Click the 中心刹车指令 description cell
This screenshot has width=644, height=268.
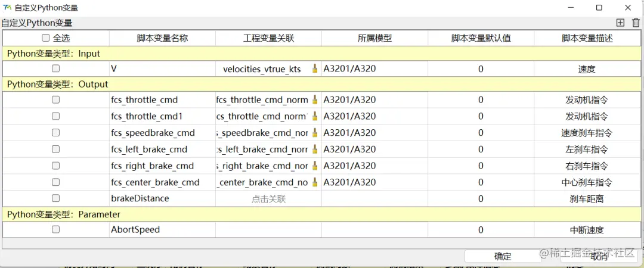tap(587, 182)
